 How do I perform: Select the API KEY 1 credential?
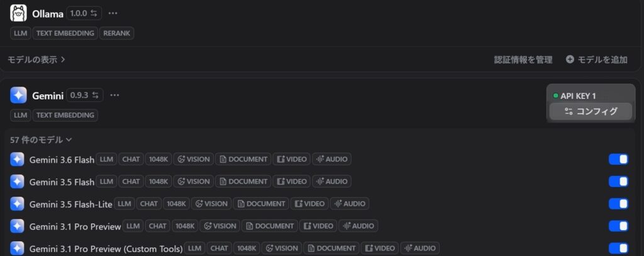click(x=574, y=96)
